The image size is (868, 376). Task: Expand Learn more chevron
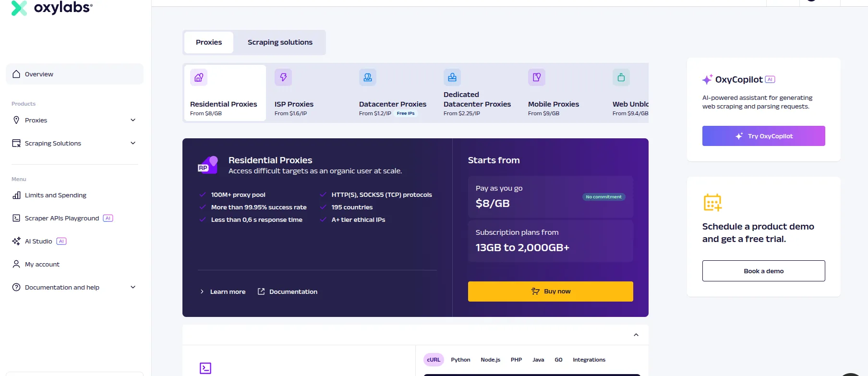click(x=202, y=291)
